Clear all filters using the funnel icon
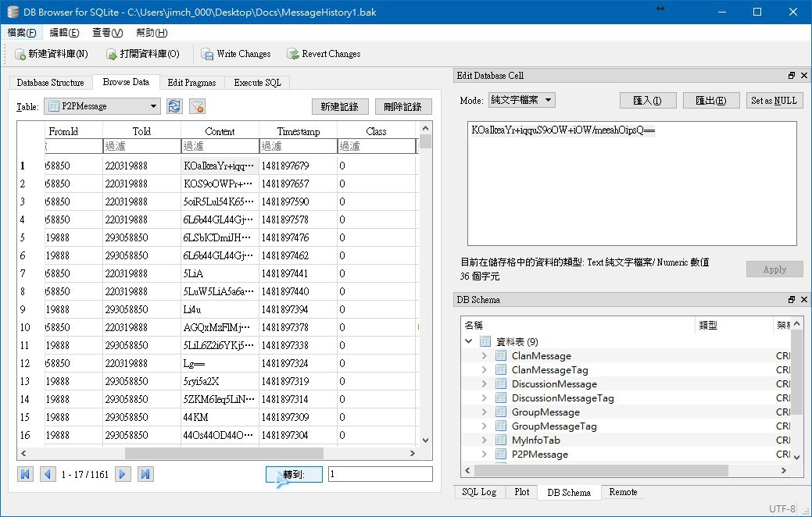 pos(197,106)
